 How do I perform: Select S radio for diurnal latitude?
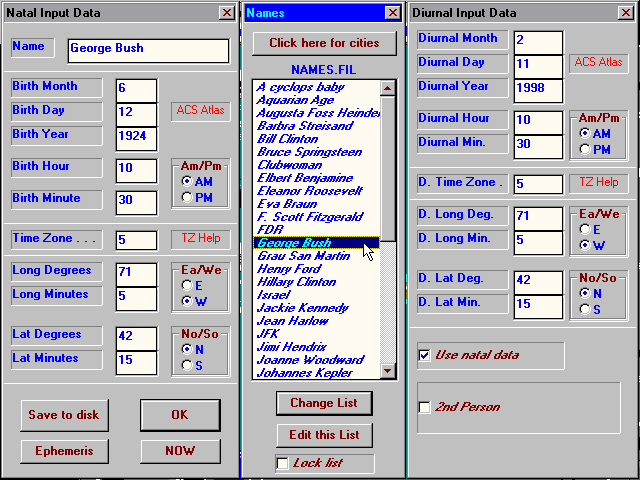pyautogui.click(x=585, y=309)
